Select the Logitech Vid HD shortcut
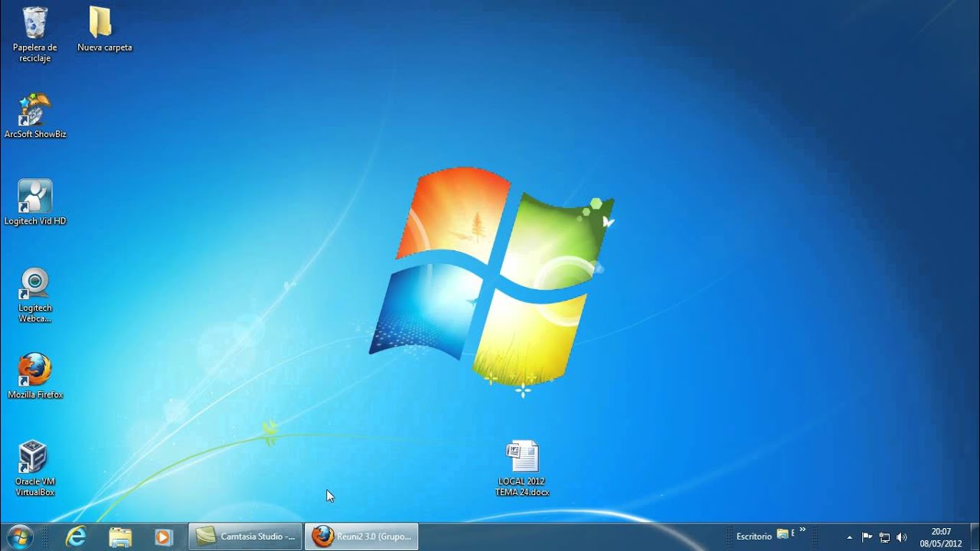Image resolution: width=980 pixels, height=551 pixels. [x=35, y=203]
